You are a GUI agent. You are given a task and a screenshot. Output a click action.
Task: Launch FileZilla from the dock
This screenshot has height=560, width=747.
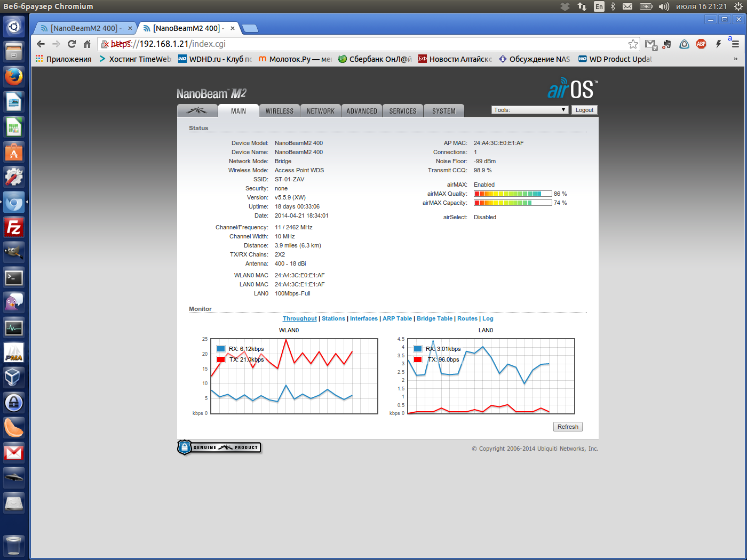point(14,227)
